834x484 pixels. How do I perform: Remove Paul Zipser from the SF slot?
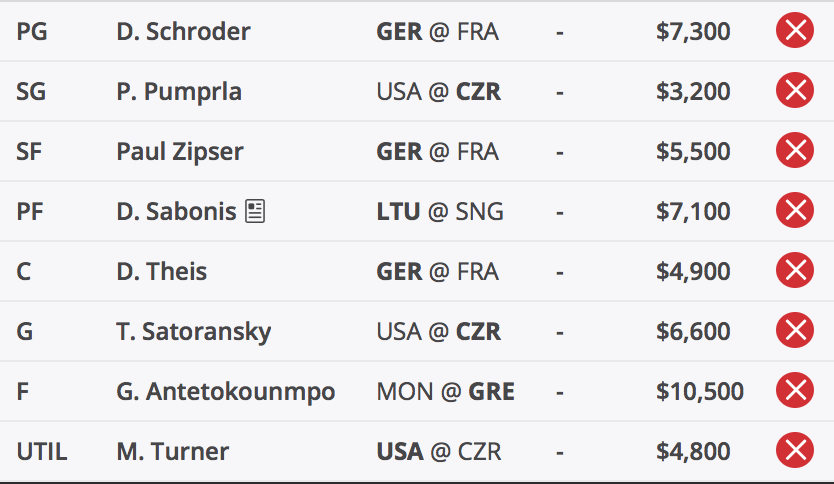tap(795, 151)
